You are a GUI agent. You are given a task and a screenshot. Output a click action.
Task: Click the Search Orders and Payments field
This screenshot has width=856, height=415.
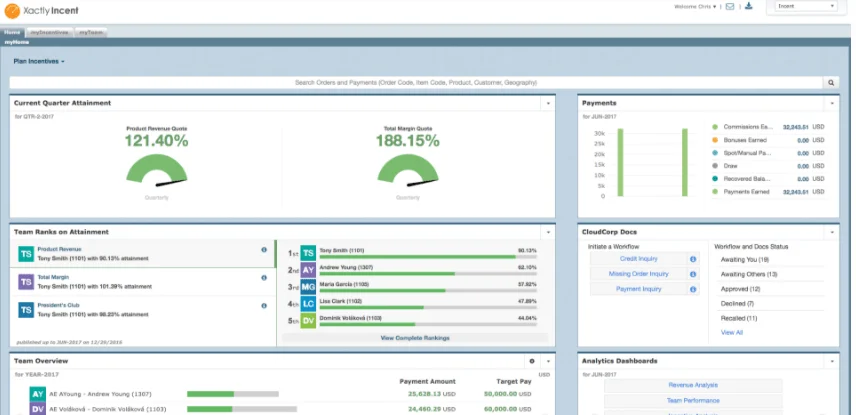coord(415,82)
